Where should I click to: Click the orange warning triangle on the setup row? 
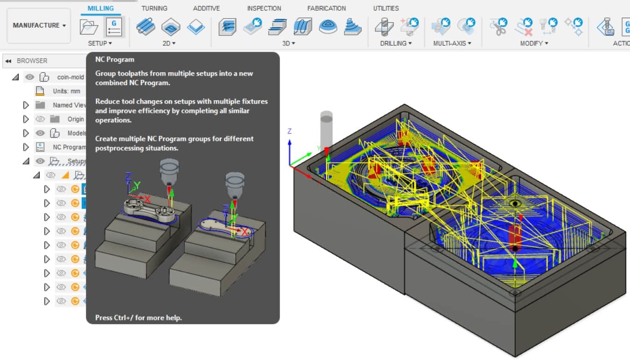click(x=65, y=175)
